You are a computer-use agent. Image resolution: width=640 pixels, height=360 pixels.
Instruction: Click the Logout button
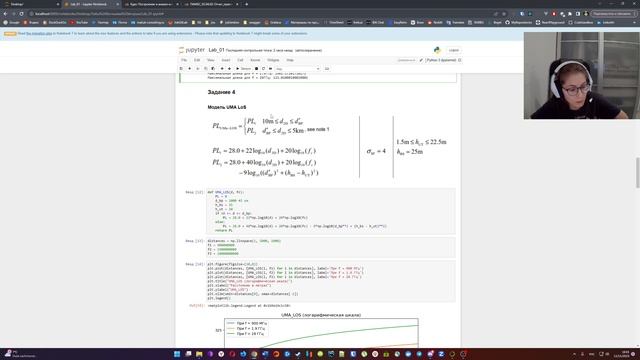(x=453, y=50)
